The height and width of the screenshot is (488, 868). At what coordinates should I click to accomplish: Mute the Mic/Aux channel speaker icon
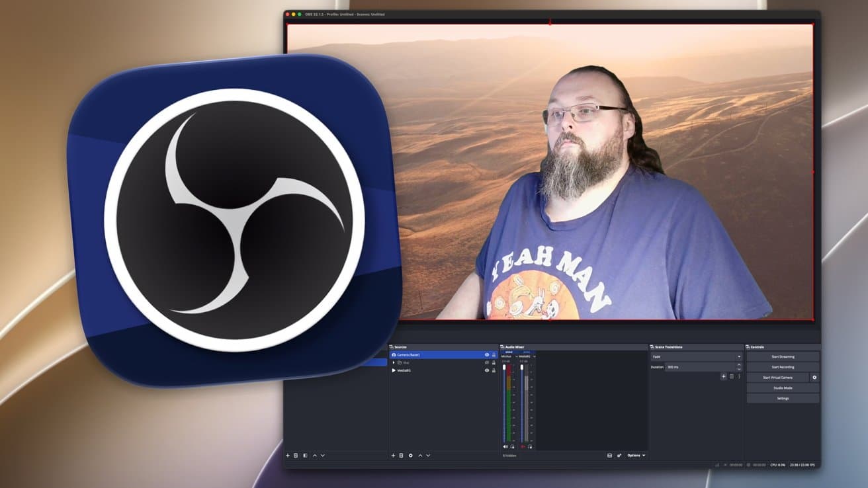tap(505, 447)
